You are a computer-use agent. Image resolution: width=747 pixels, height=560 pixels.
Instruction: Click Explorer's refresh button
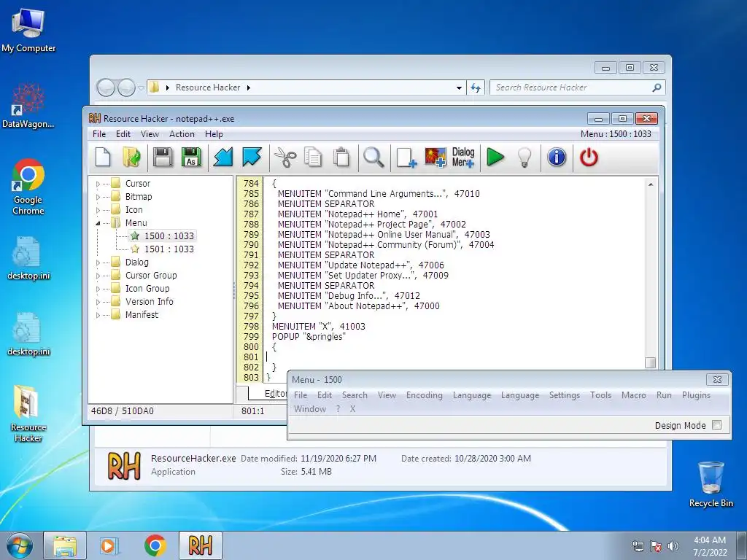(x=476, y=87)
